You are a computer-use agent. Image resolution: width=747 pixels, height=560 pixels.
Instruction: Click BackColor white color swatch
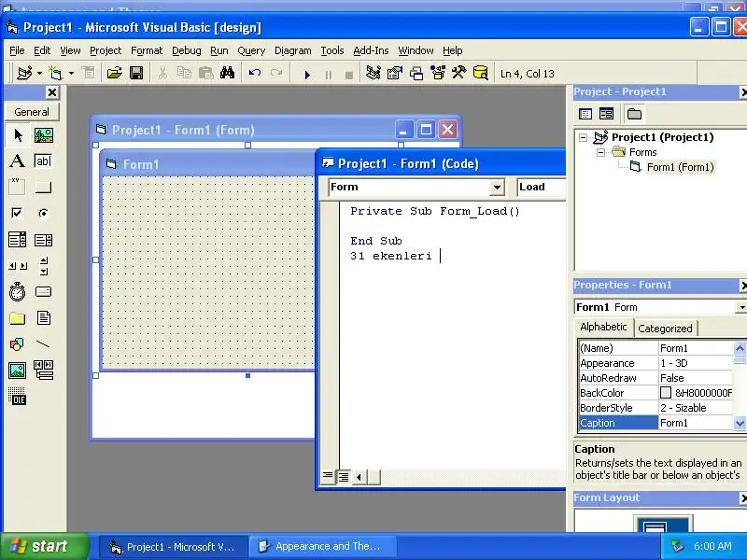click(x=666, y=393)
